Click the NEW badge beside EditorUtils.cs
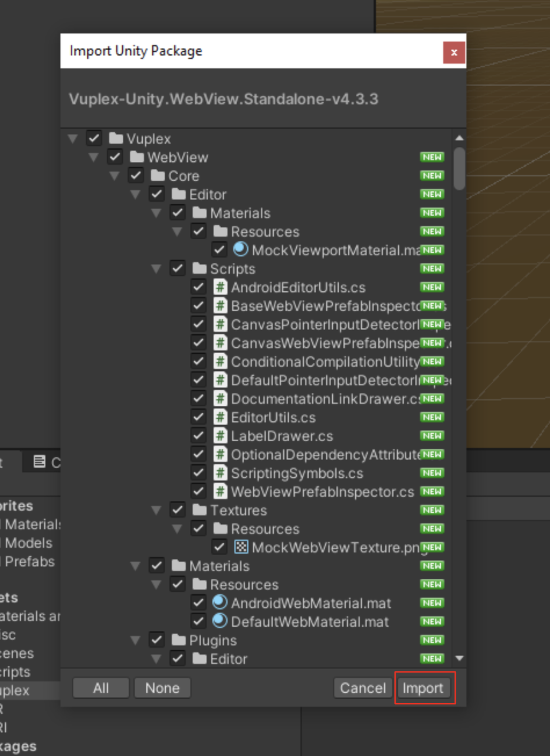This screenshot has width=550, height=756. point(432,418)
